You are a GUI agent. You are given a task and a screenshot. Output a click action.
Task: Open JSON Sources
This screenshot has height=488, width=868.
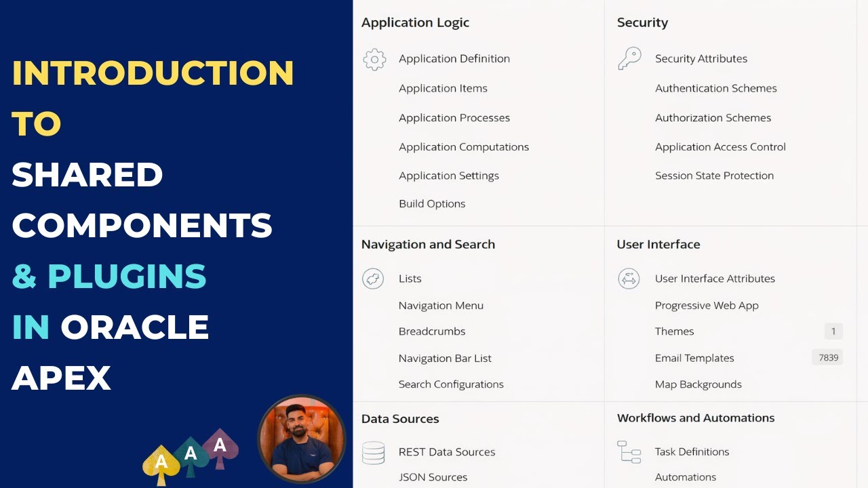[x=433, y=477]
